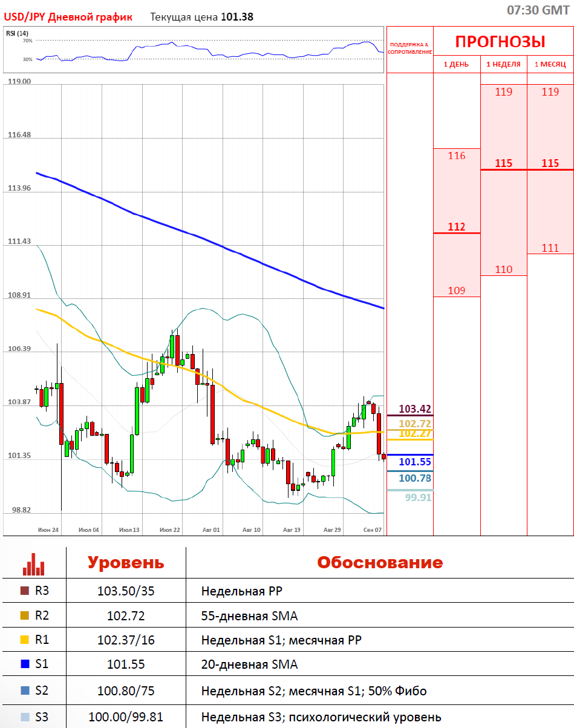Click the 99.91 support level label

(x=419, y=497)
